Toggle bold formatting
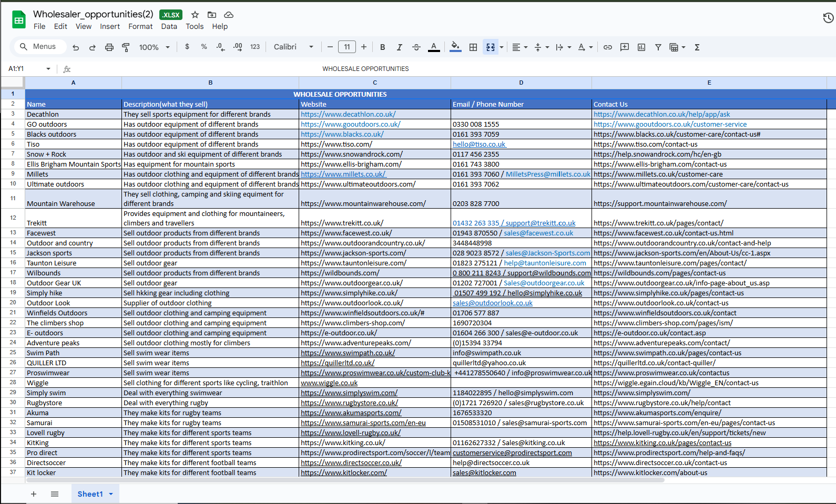 pyautogui.click(x=383, y=47)
